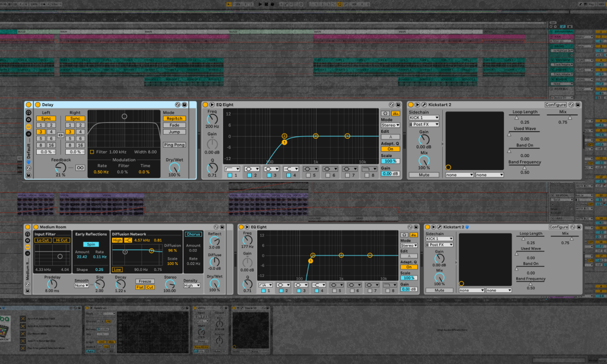The width and height of the screenshot is (607, 364).
Task: Toggle upper EQ Eight spectrum analyzer icon
Action: 395,113
